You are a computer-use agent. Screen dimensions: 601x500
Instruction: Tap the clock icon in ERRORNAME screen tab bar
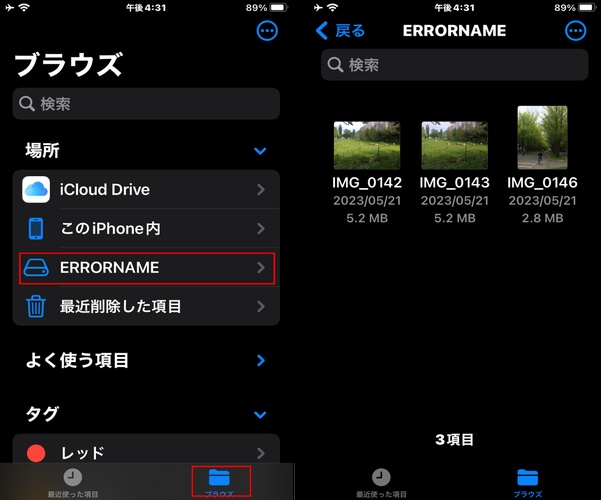pyautogui.click(x=381, y=477)
